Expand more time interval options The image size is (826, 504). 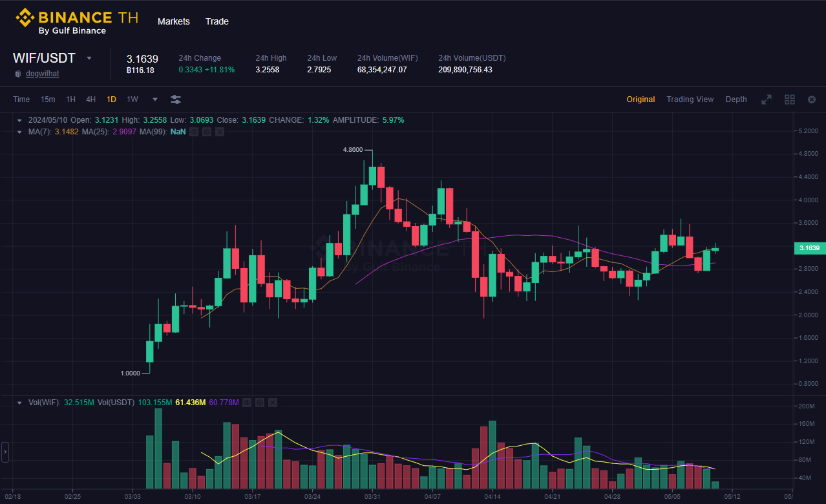155,100
